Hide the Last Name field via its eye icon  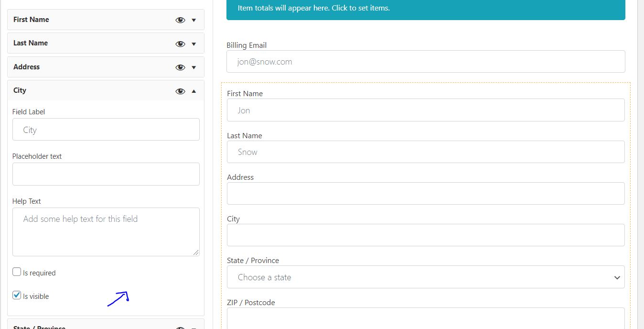tap(180, 43)
